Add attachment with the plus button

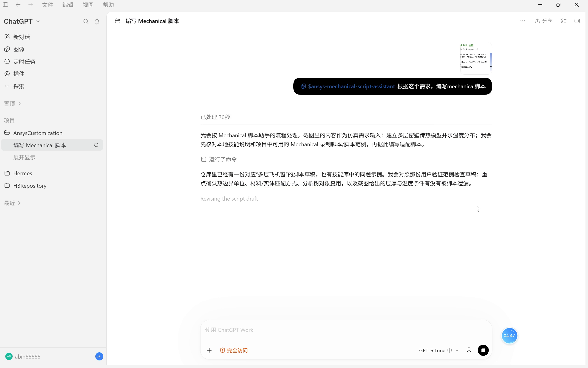209,350
